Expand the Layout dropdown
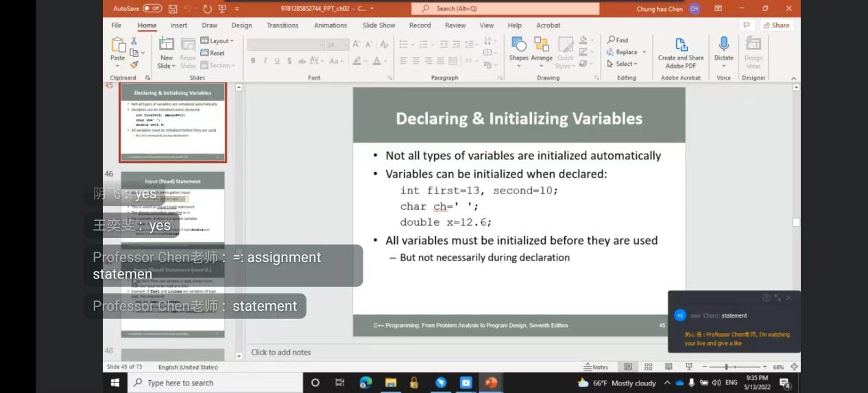Viewport: 868px width, 393px height. pyautogui.click(x=217, y=41)
